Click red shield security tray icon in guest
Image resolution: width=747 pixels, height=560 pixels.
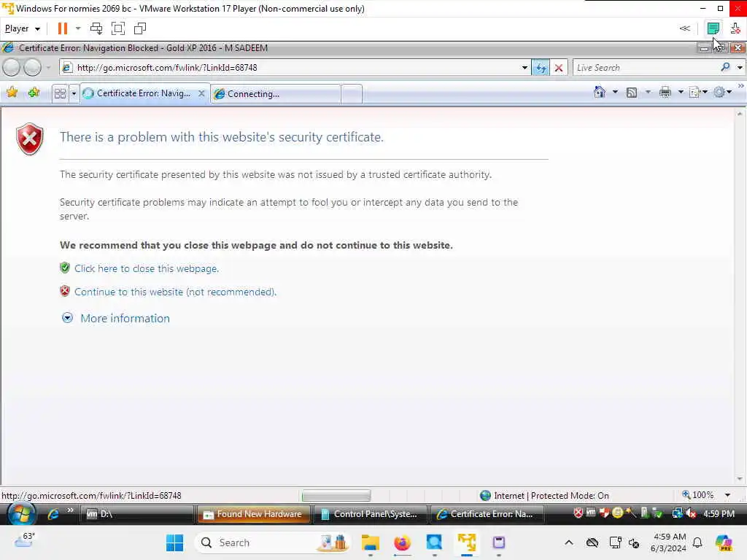[x=578, y=513]
